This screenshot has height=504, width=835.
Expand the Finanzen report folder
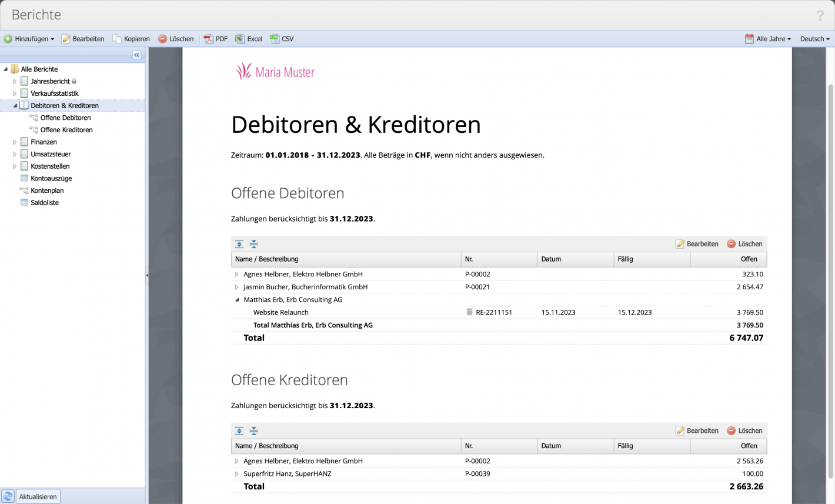[x=15, y=142]
